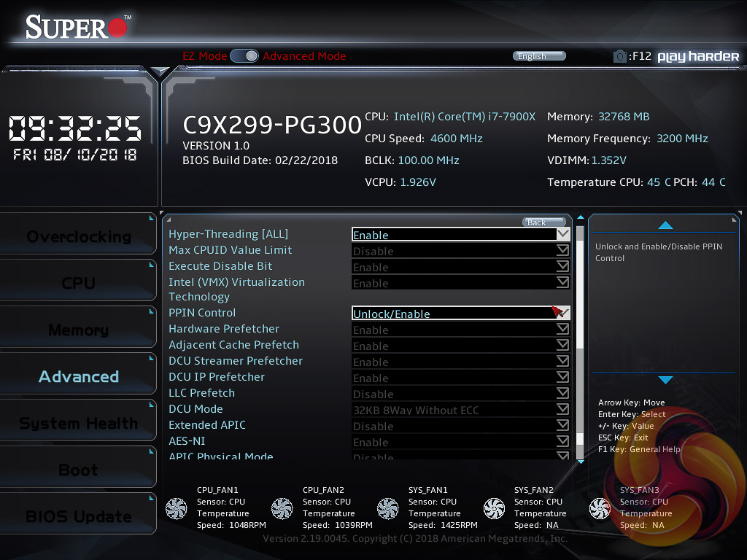Open the Execute Disable Bit dropdown
Viewport: 747px width, 560px height.
(461, 267)
